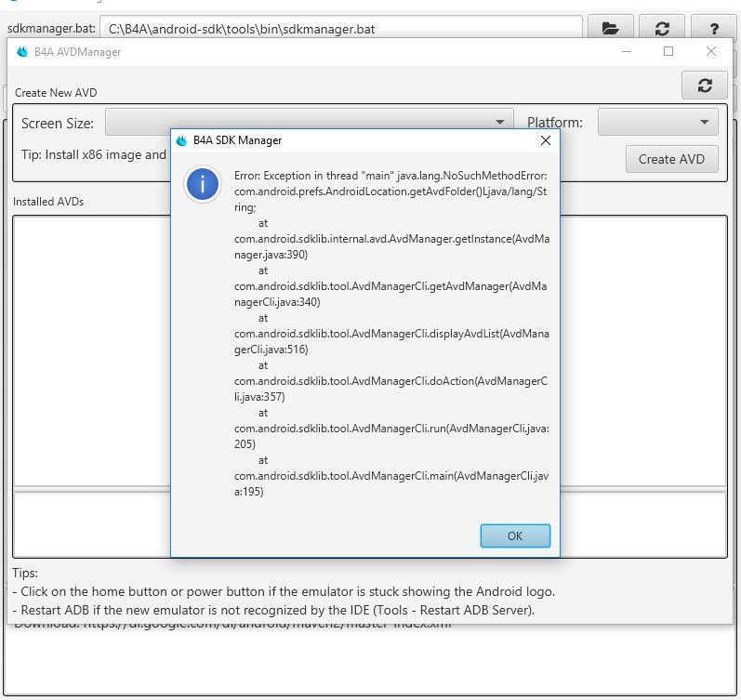Viewport: 741px width, 700px height.
Task: Click the B4A flame icon in the dialog title
Action: click(x=181, y=140)
